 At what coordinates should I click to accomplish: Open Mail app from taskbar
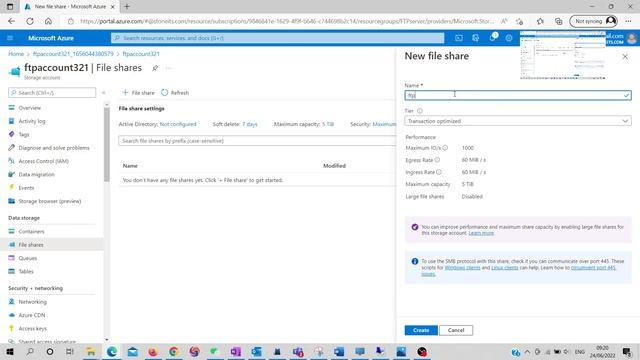point(133,352)
